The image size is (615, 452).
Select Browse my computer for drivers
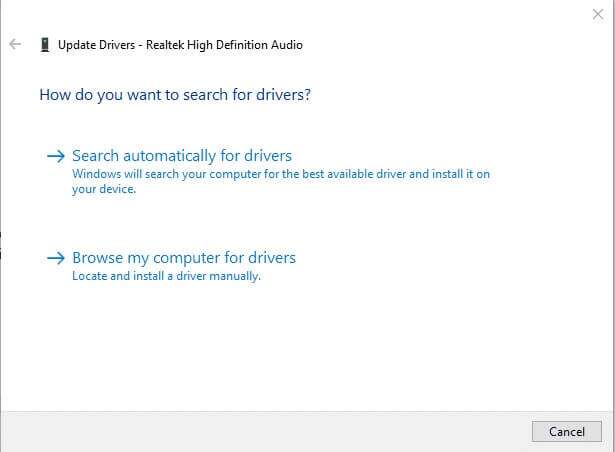pos(184,258)
